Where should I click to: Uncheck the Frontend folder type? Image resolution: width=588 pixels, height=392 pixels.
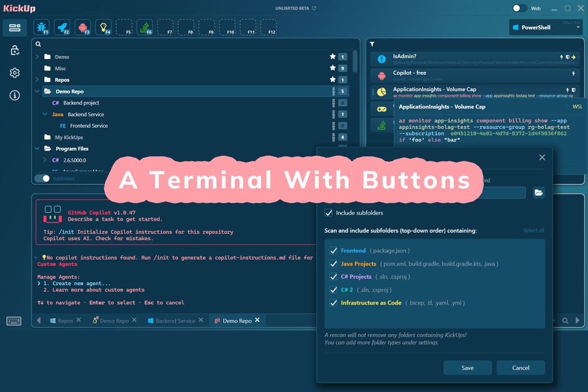333,251
